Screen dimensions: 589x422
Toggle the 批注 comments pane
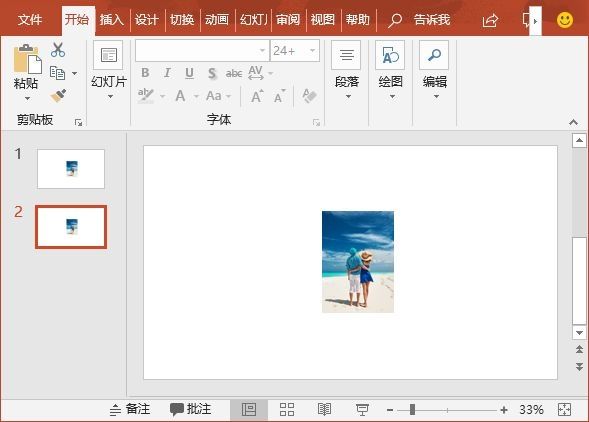190,409
